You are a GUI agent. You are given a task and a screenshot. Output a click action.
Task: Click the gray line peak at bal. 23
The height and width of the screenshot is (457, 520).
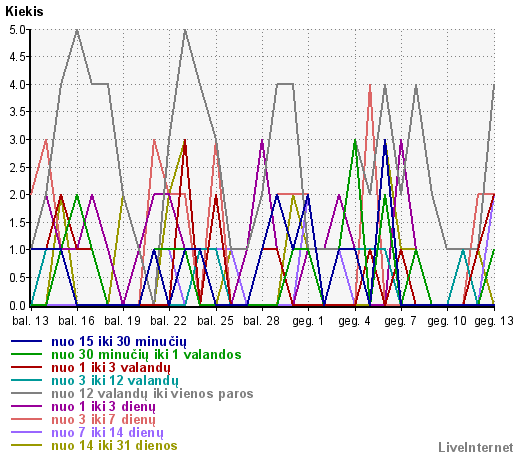(x=185, y=30)
